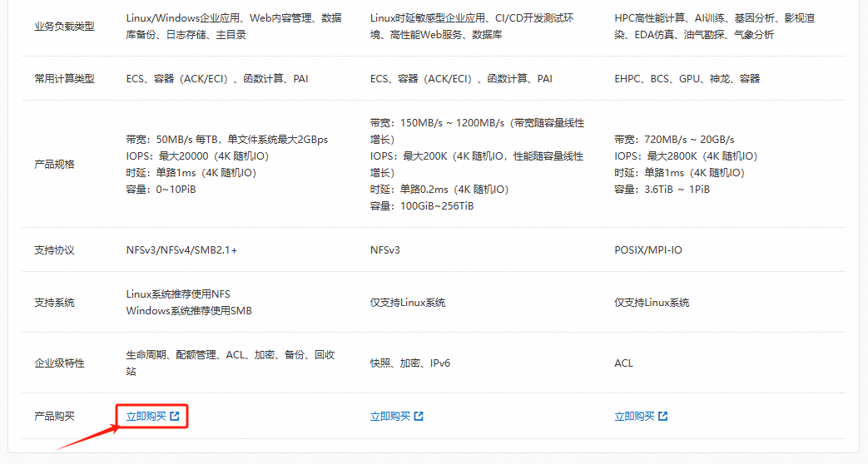Viewport: 868px width, 464px height.
Task: Click the Linux/Windows企业应用 workload cell
Action: pyautogui.click(x=234, y=26)
